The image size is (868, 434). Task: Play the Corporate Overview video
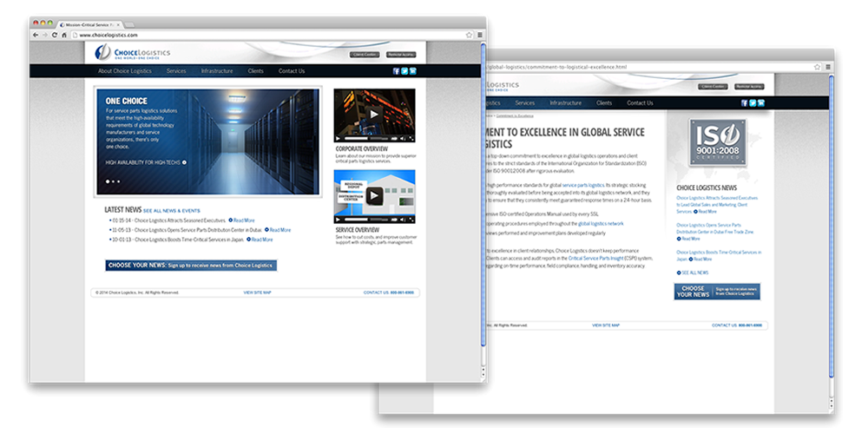click(x=374, y=114)
